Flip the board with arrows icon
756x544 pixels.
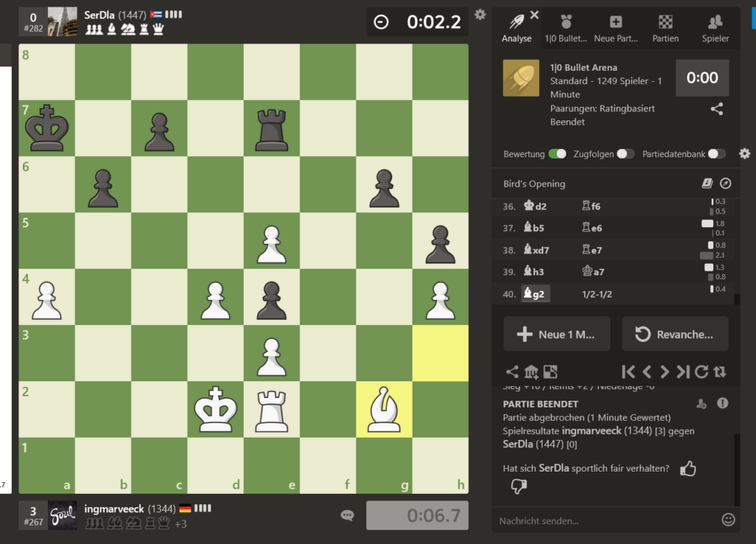coord(720,372)
